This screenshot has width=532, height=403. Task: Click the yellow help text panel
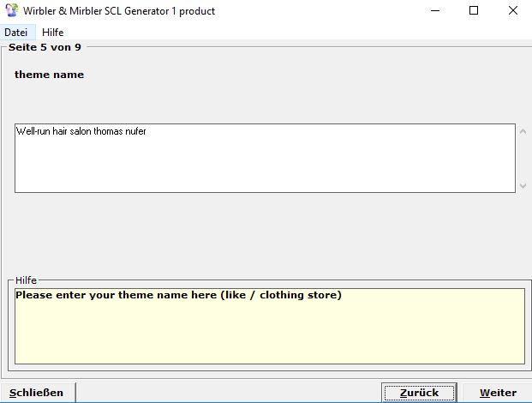tap(269, 334)
